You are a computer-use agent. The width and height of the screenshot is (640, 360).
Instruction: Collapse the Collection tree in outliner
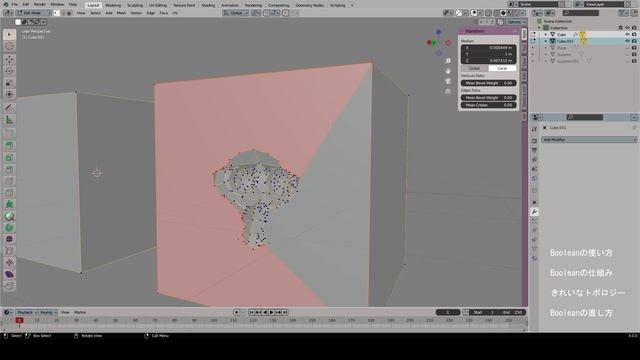[x=539, y=28]
